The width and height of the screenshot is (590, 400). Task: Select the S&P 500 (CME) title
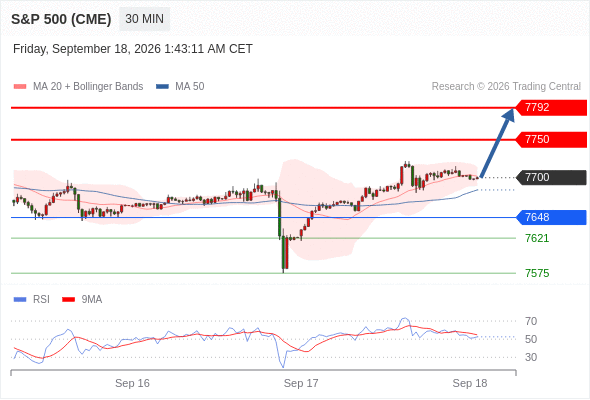[61, 19]
